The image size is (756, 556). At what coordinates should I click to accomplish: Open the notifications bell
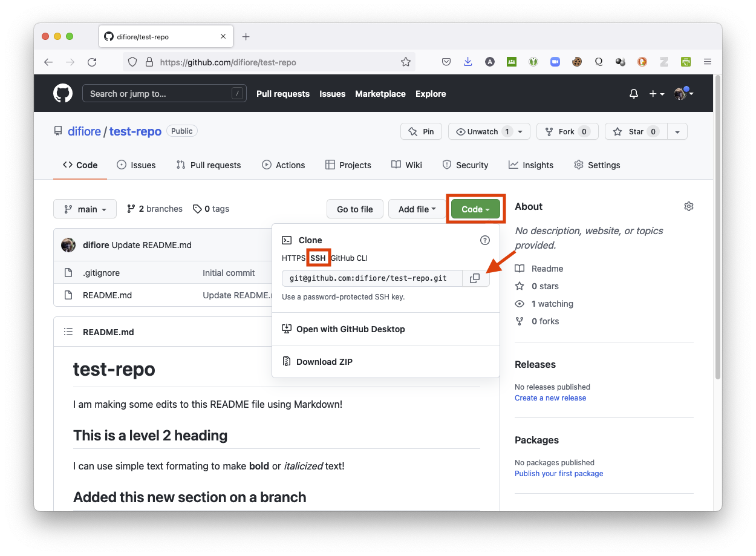(634, 94)
